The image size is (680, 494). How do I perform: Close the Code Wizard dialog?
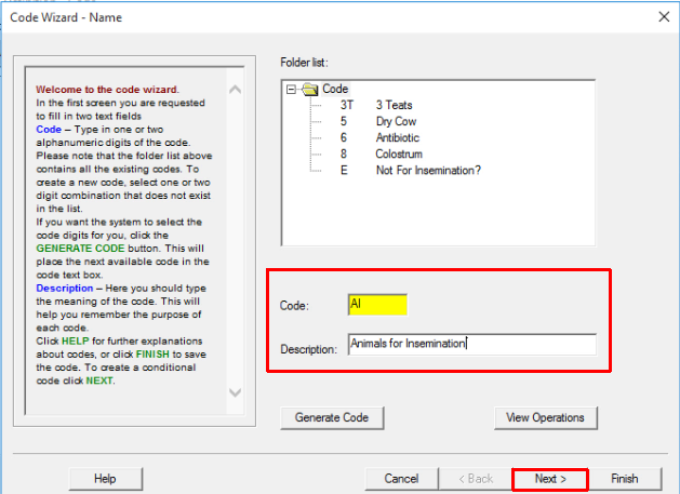click(x=663, y=16)
